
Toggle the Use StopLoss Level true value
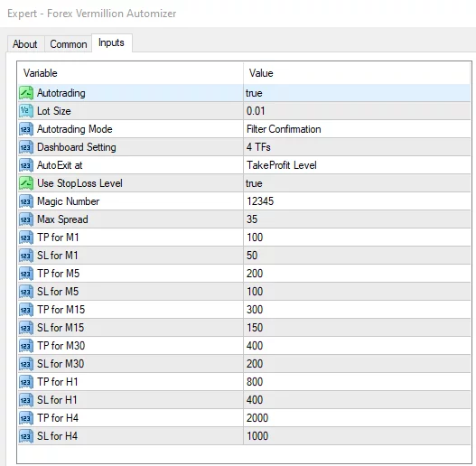pos(357,183)
